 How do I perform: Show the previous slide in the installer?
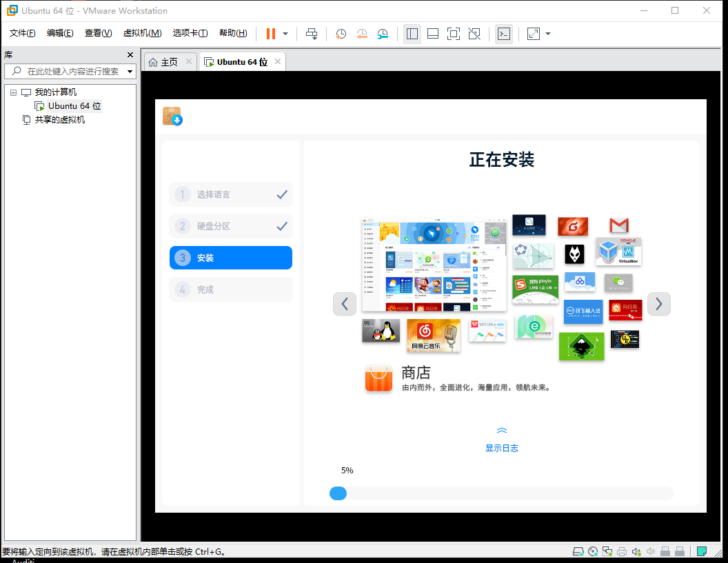[345, 304]
